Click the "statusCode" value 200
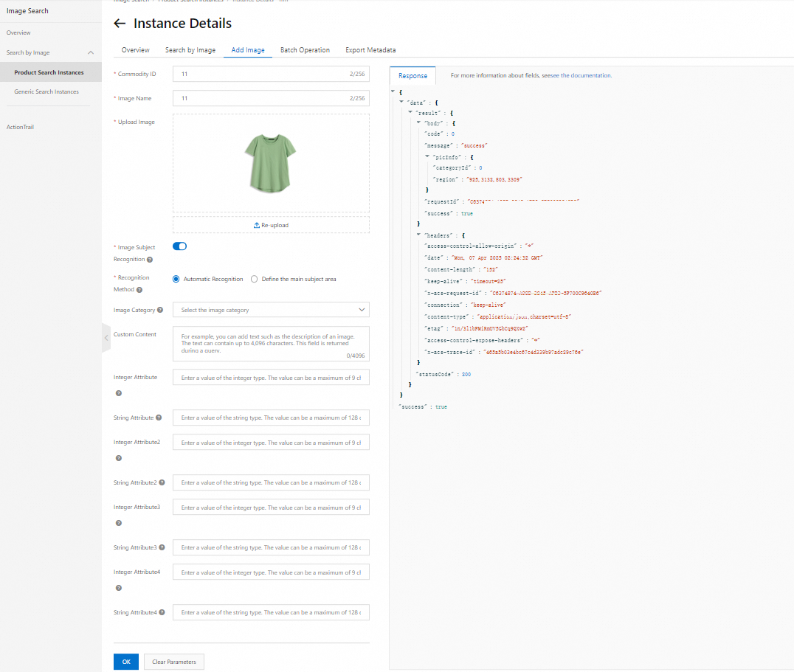The image size is (794, 672). (466, 375)
